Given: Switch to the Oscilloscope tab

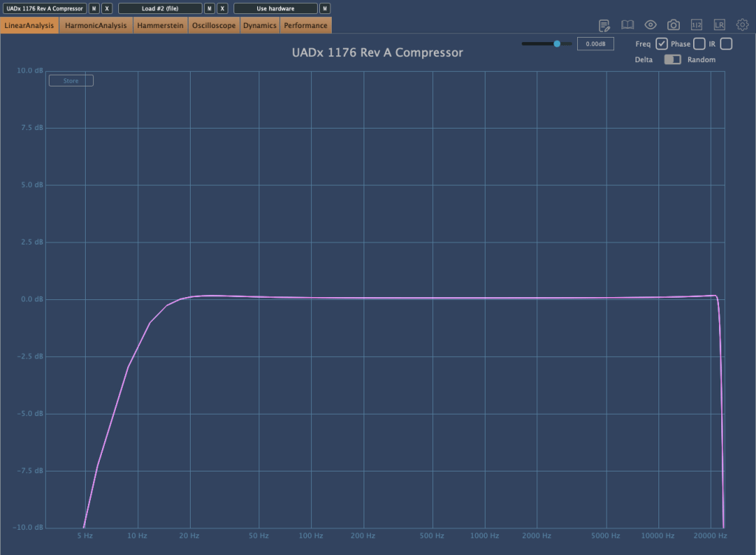Looking at the screenshot, I should (214, 26).
